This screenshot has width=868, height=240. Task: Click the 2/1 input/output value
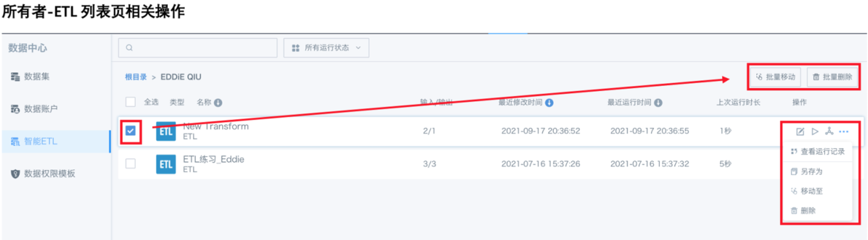coord(429,131)
